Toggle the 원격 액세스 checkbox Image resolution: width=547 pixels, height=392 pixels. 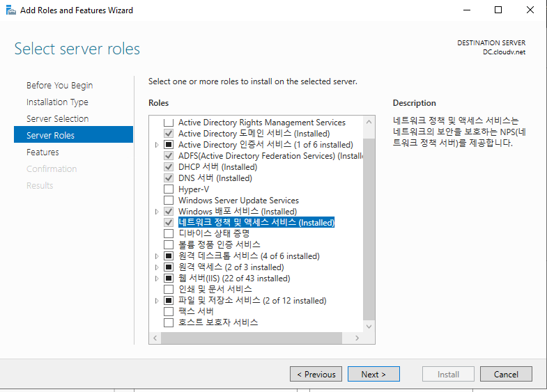pyautogui.click(x=169, y=267)
